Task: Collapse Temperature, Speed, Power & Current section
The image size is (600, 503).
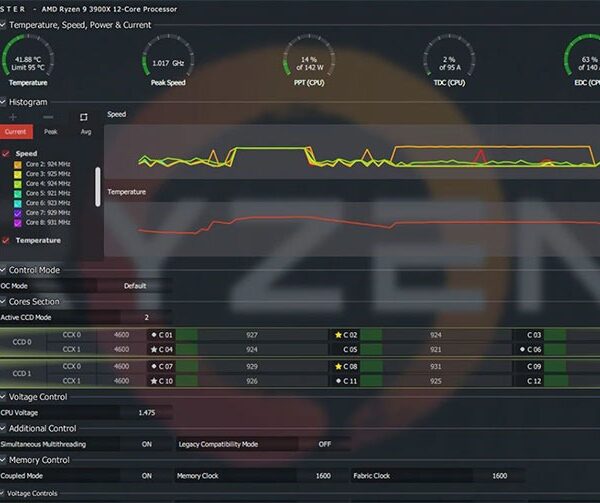Action: coord(3,25)
